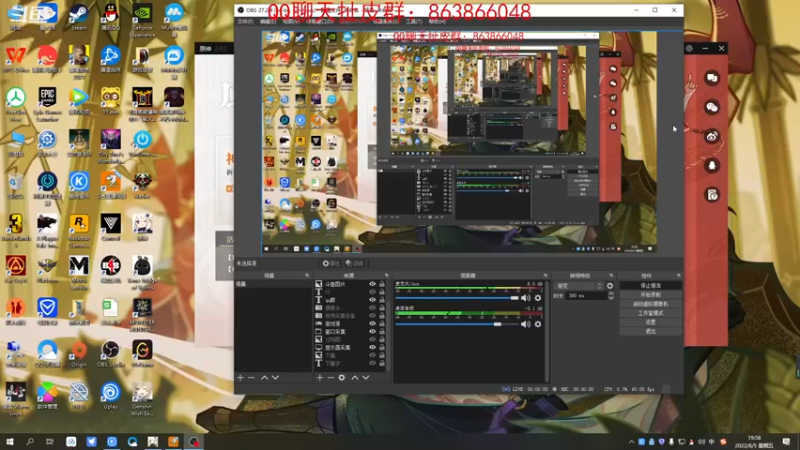Open the Epic Games Launcher desktop icon
Screen dimensions: 800x450
point(47,104)
